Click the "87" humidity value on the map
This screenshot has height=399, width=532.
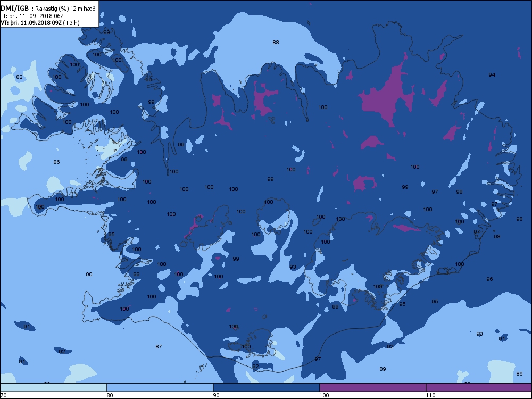pyautogui.click(x=159, y=347)
